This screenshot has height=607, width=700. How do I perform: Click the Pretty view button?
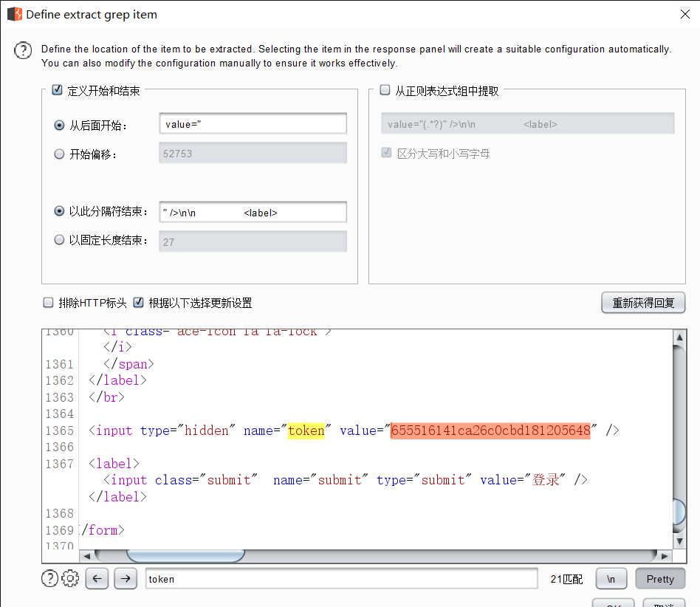click(660, 579)
